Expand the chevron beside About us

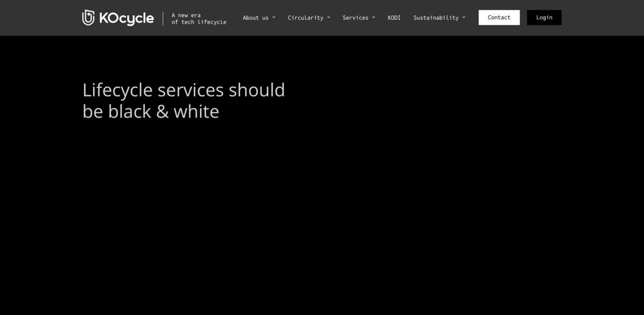pos(274,17)
